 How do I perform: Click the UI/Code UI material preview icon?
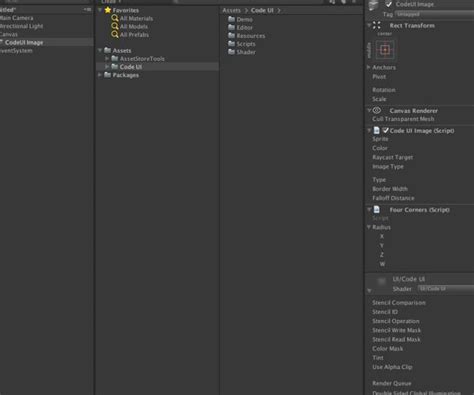pos(382,281)
